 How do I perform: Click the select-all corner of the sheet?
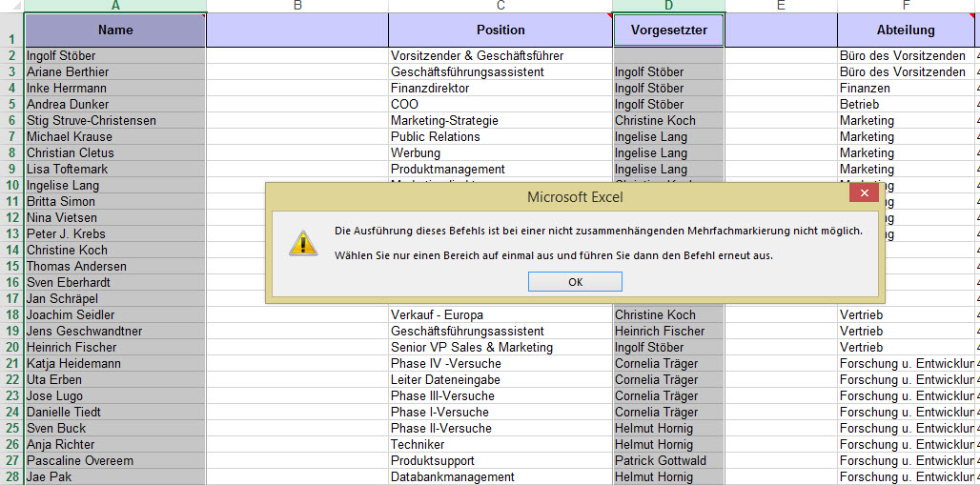pos(11,6)
